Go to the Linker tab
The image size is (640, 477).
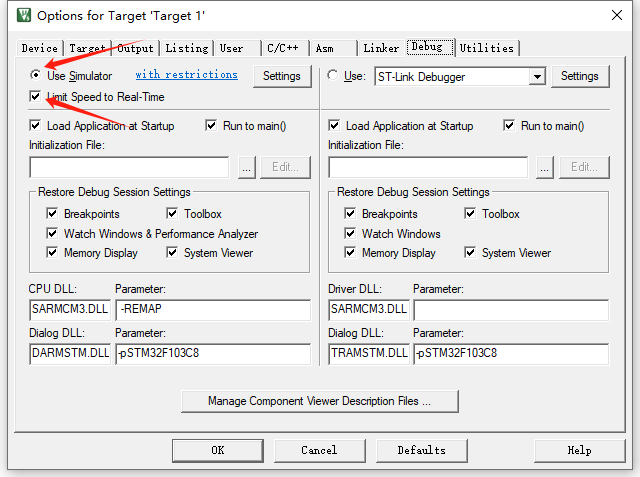pos(381,48)
